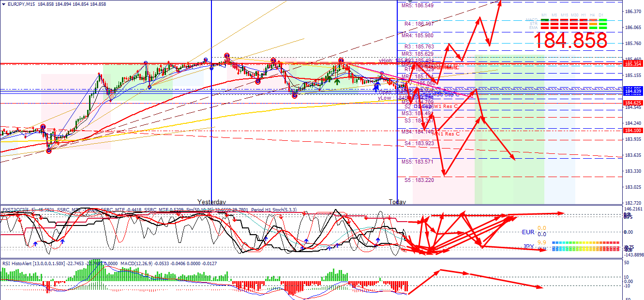Click the R4 : 186.197 pivot label
Viewport: 644px width, 300px height.
(419, 24)
